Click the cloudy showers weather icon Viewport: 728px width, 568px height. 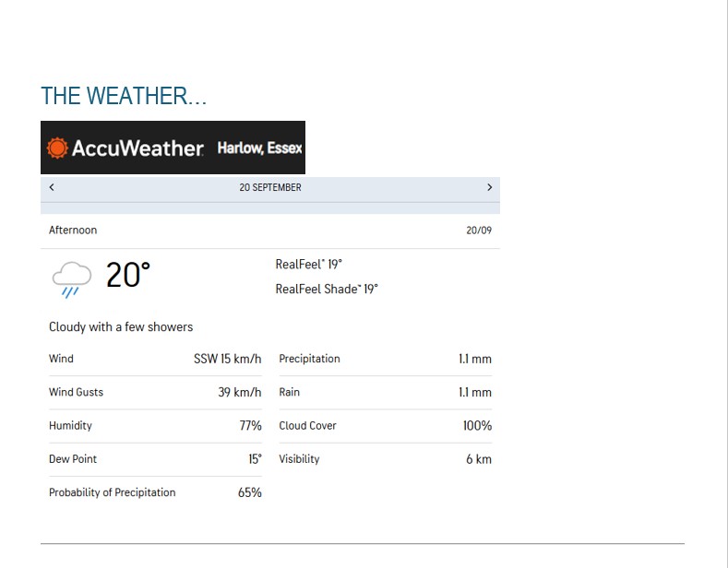(x=71, y=279)
